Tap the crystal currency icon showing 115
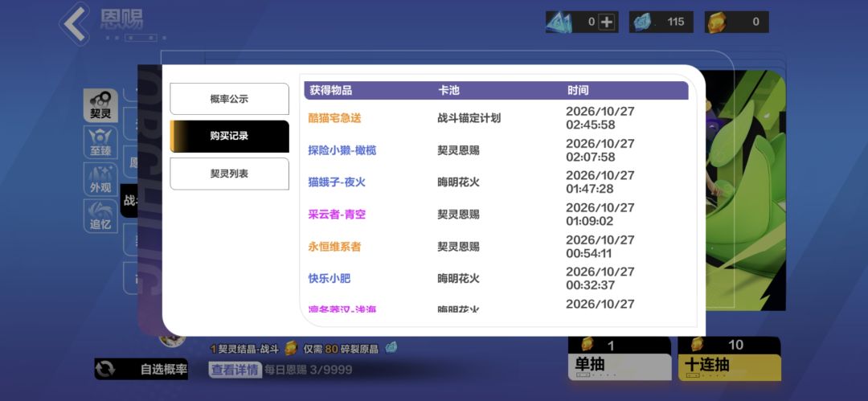Viewport: 868px width, 401px height. coord(643,23)
